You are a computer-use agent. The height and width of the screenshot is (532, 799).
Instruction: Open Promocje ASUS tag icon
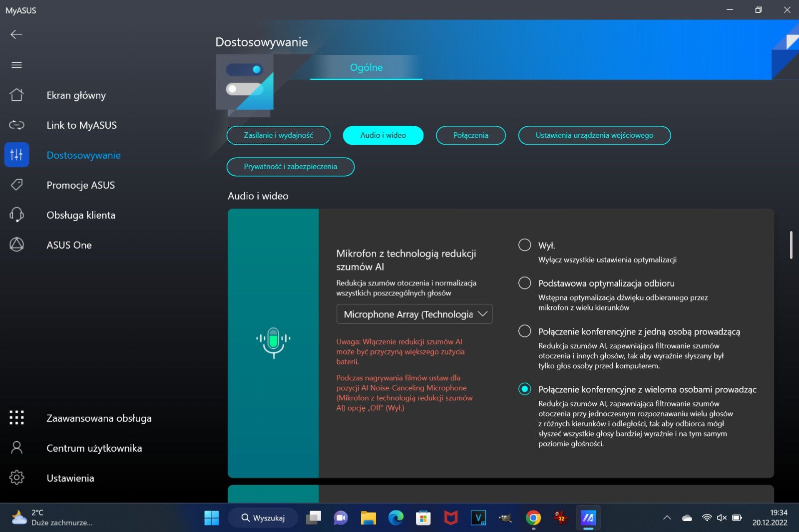click(16, 185)
